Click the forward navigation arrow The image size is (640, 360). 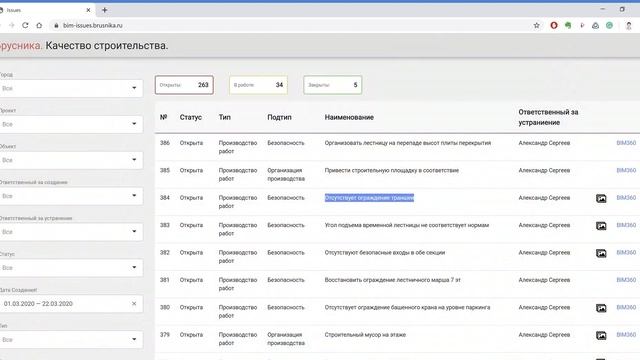(11, 25)
